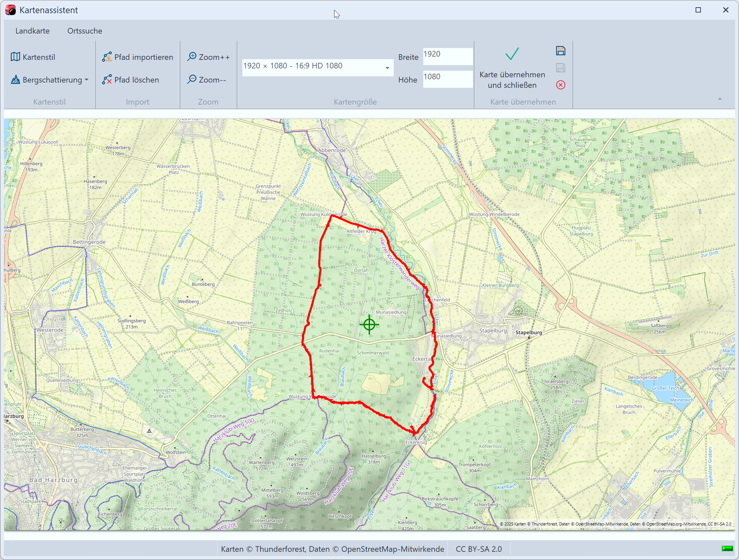The width and height of the screenshot is (739, 560).
Task: Click into the Höhe height field
Action: point(447,79)
